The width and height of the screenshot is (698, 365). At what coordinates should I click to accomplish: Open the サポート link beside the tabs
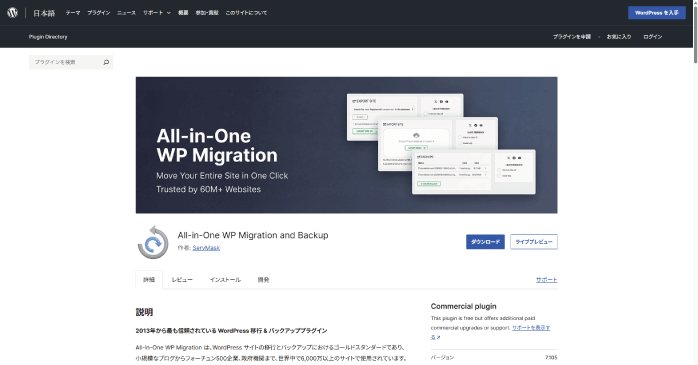click(546, 280)
